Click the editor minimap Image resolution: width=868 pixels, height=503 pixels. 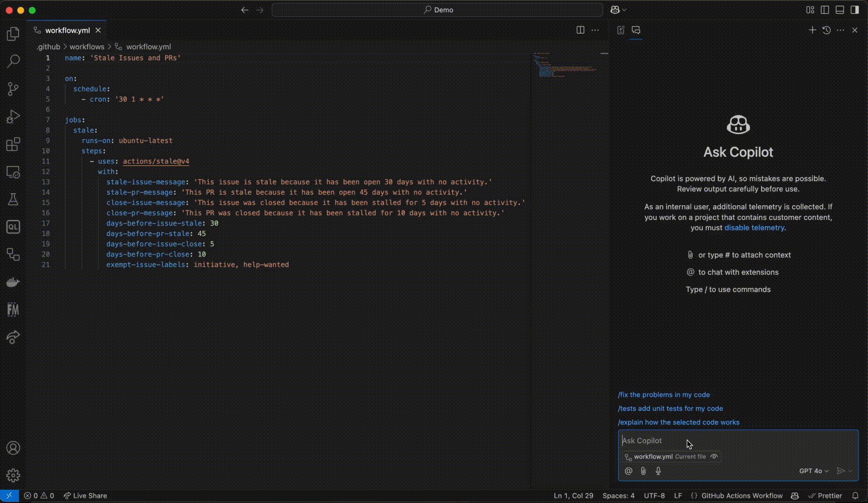point(565,65)
